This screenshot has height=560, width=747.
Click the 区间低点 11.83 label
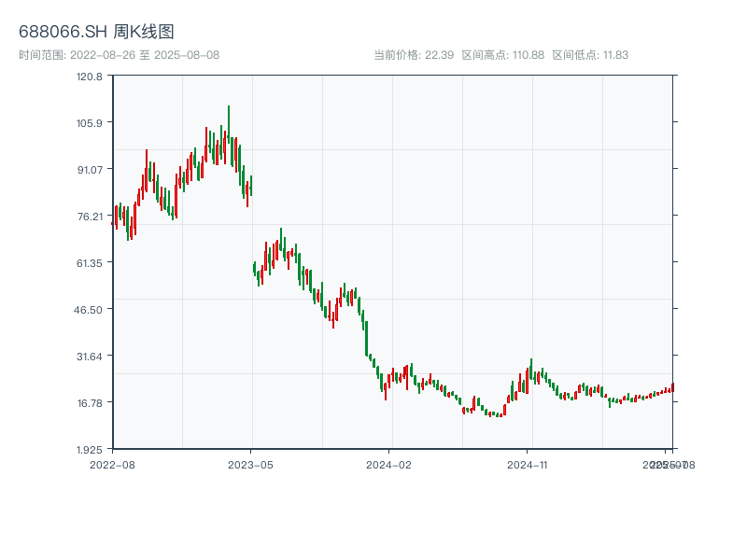pyautogui.click(x=590, y=55)
